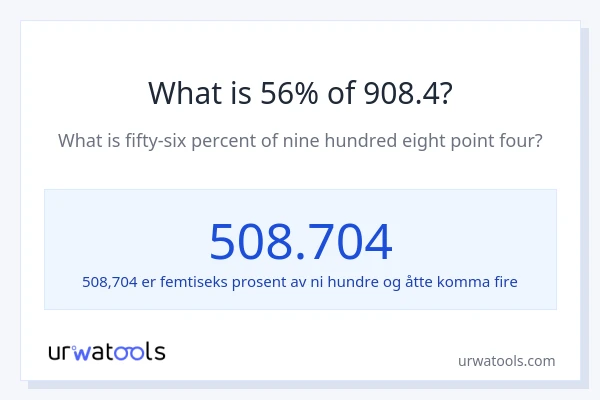Viewport: 600px width, 400px height.
Task: Click the question mark ending the heading
Action: 444,93
